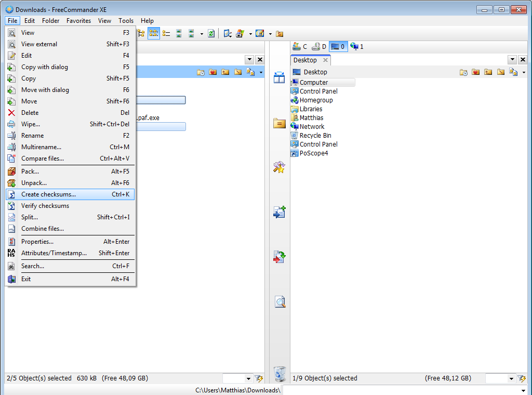Select drive C in the right pane

300,46
